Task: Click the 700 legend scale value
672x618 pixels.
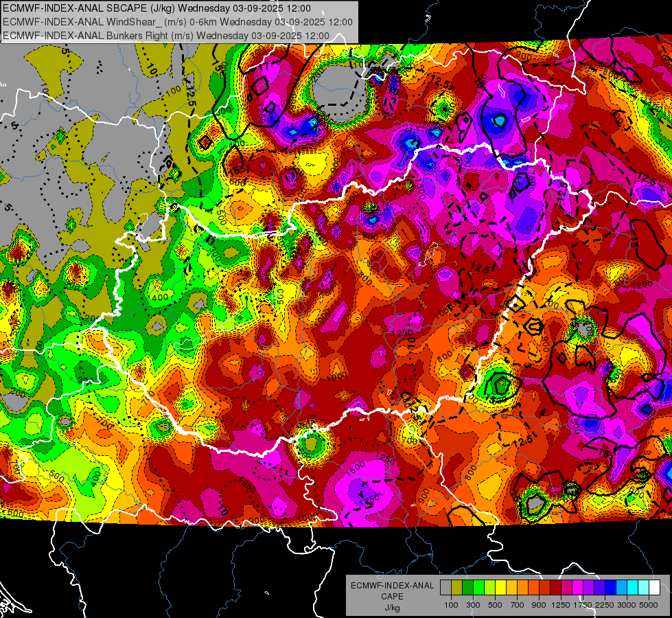Action: [518, 605]
